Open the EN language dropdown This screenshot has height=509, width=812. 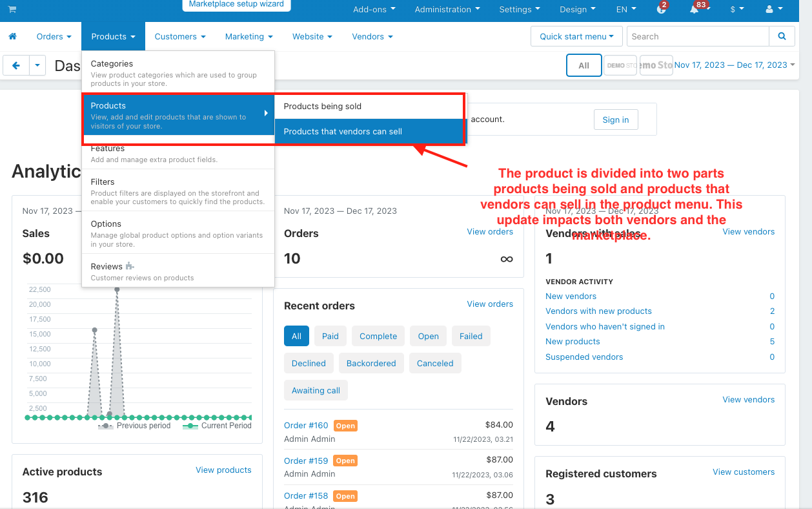[626, 9]
